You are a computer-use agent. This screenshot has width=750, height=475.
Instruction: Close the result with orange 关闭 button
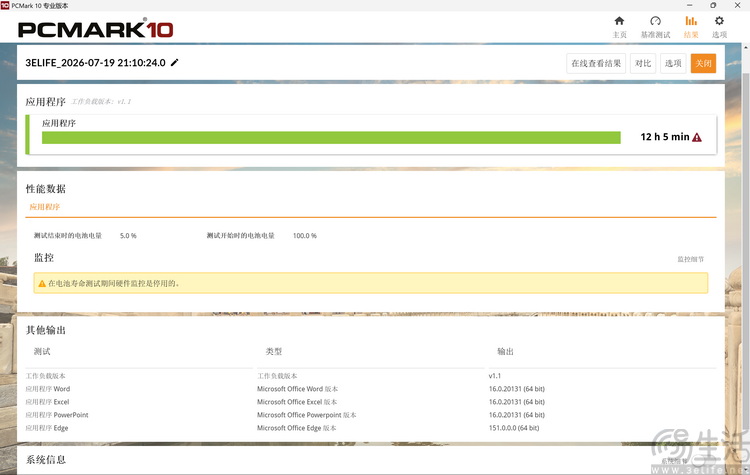click(703, 63)
